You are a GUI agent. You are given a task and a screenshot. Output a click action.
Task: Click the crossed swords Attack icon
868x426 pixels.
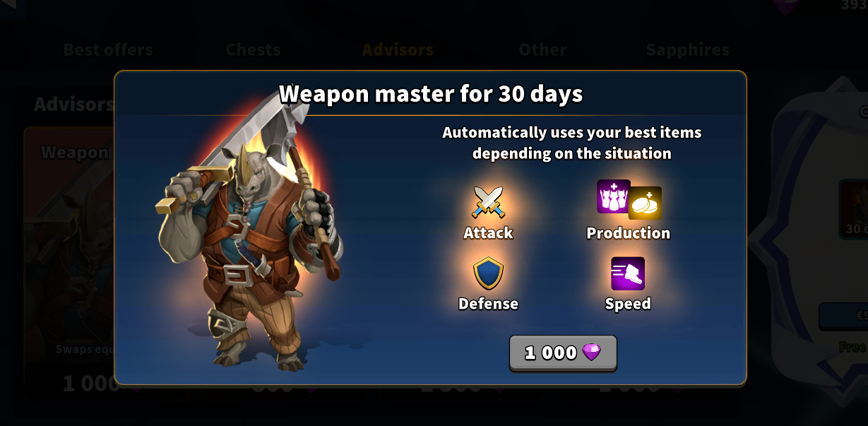(x=488, y=202)
